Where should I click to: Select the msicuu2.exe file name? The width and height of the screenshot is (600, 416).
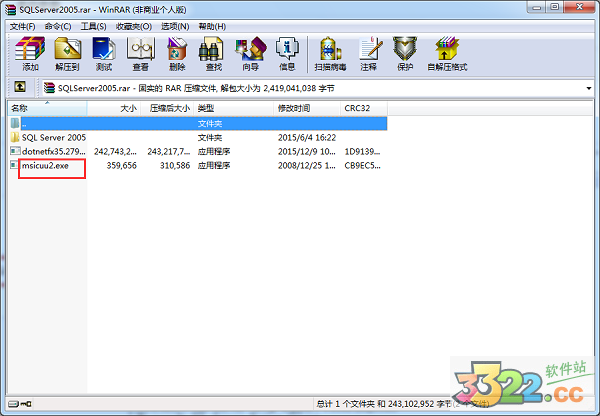(45, 165)
